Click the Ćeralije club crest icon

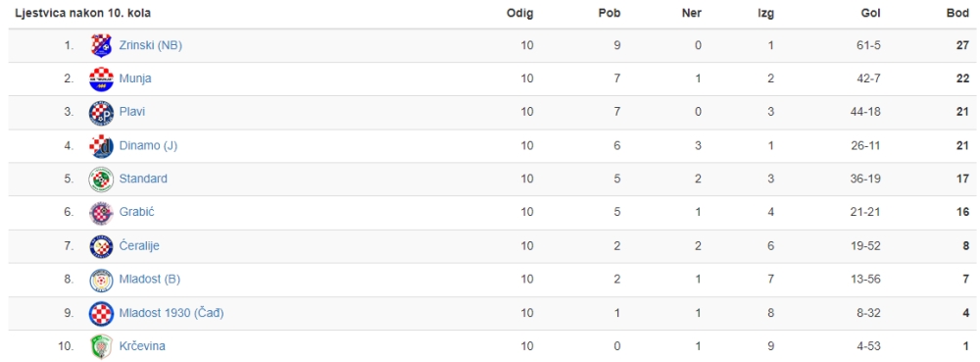101,245
